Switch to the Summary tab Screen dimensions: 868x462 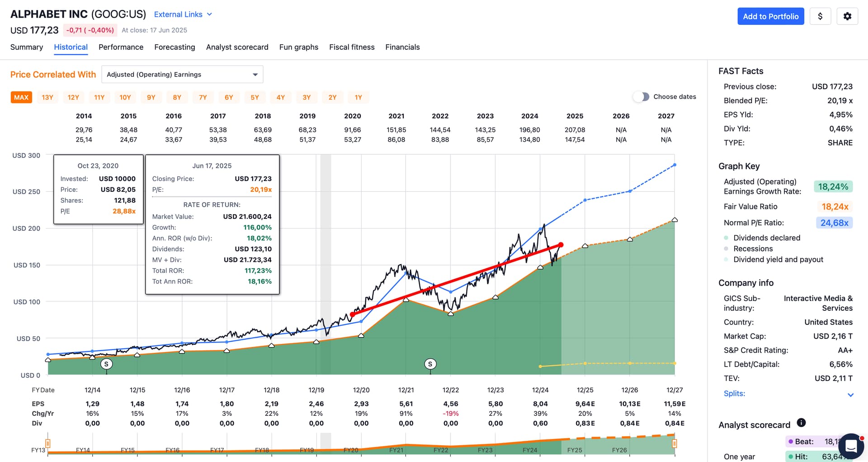[27, 47]
